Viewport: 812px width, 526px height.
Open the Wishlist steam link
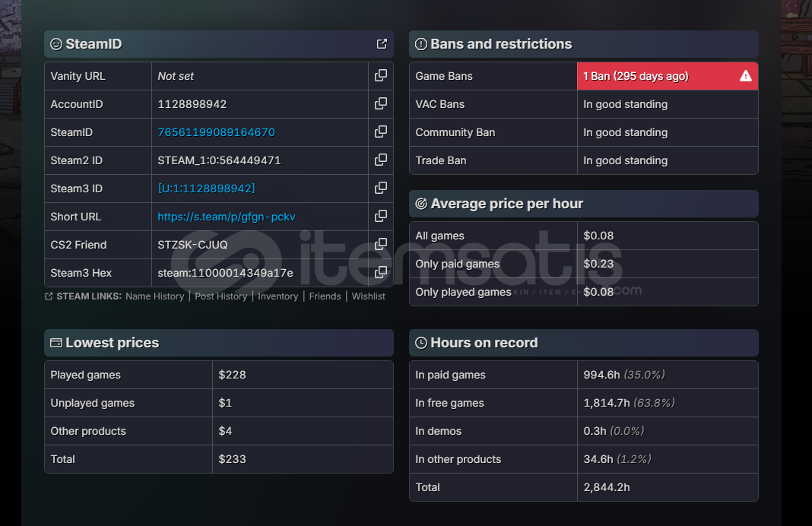pyautogui.click(x=368, y=296)
